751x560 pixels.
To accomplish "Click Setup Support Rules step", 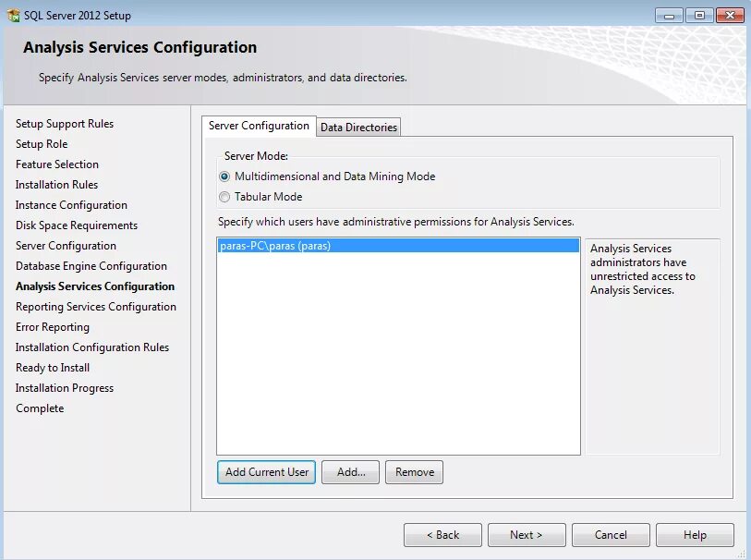I will pos(65,124).
